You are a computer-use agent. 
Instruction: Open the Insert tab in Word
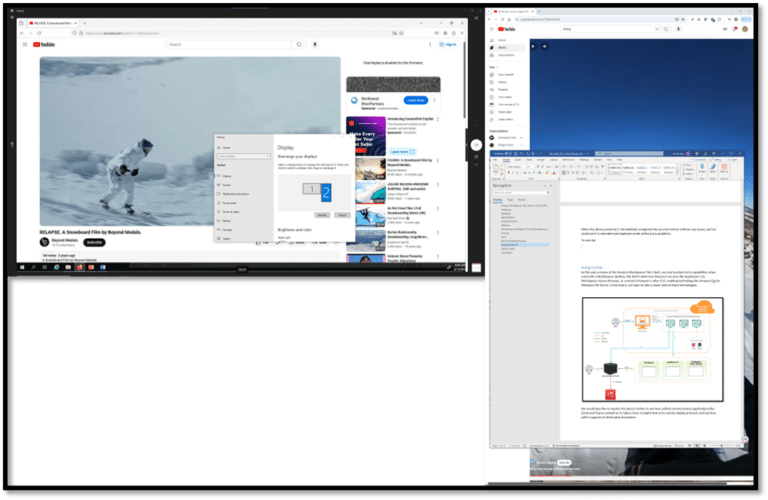click(x=517, y=160)
